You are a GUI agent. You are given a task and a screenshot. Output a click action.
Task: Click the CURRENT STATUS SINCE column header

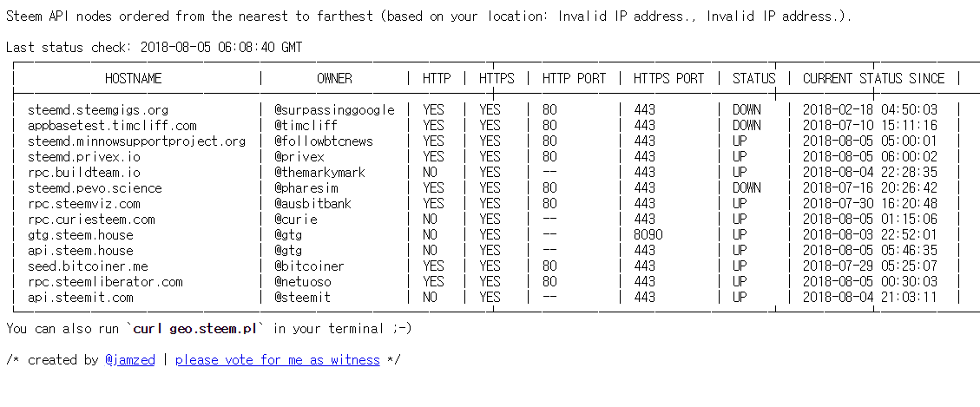pyautogui.click(x=873, y=78)
